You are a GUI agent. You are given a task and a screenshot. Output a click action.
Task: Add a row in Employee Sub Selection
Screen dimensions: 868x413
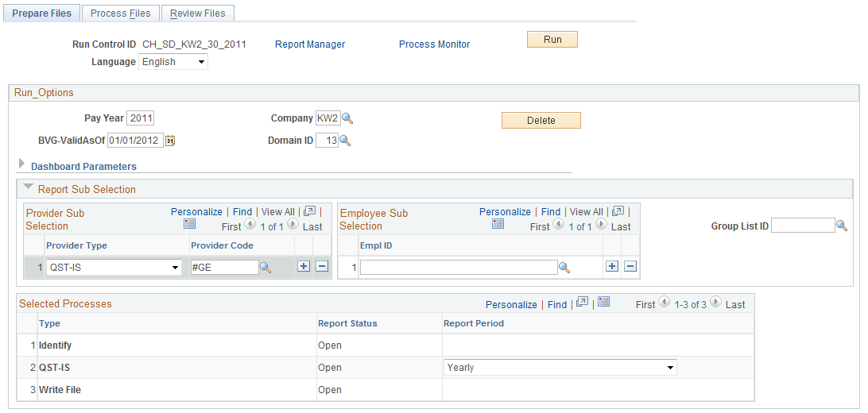612,267
